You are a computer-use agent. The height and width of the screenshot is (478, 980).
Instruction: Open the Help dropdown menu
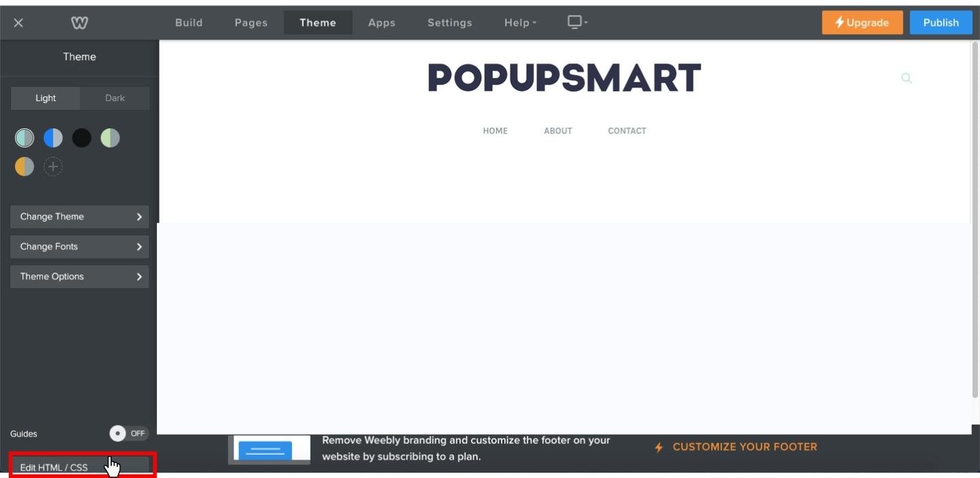pos(521,23)
